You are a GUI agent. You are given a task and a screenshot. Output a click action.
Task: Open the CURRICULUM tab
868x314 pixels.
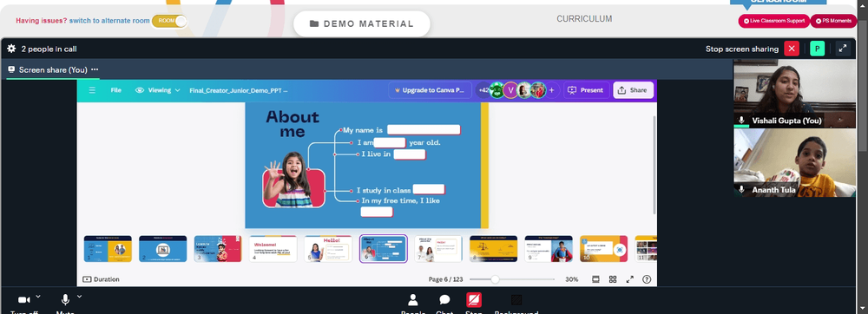(584, 19)
